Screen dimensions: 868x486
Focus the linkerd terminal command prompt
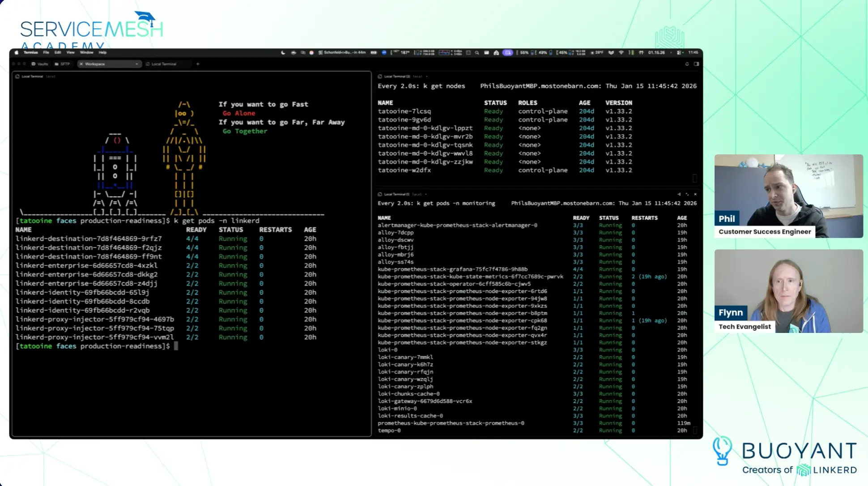[x=176, y=346]
